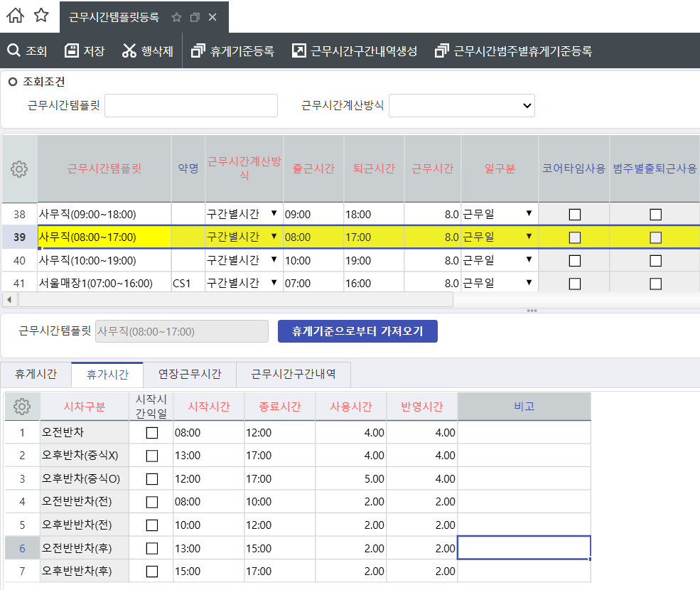The image size is (700, 590).
Task: Click the 행삭제 scissors icon
Action: 129,50
